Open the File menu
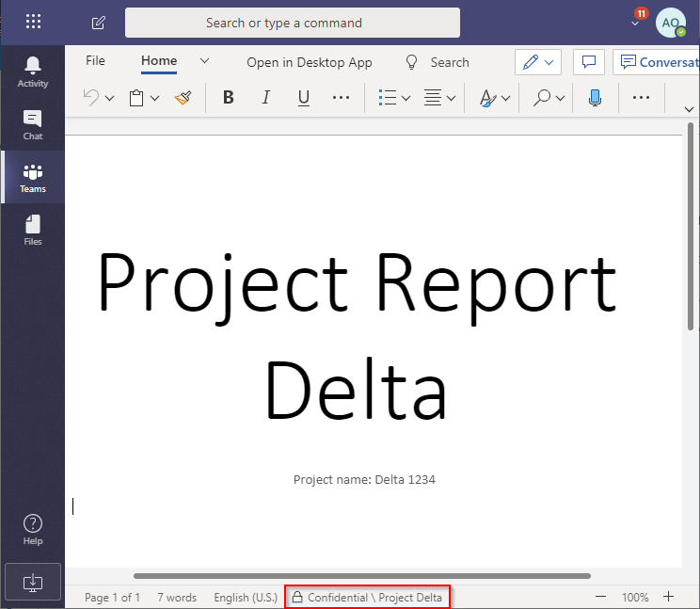This screenshot has width=700, height=609. click(x=95, y=61)
